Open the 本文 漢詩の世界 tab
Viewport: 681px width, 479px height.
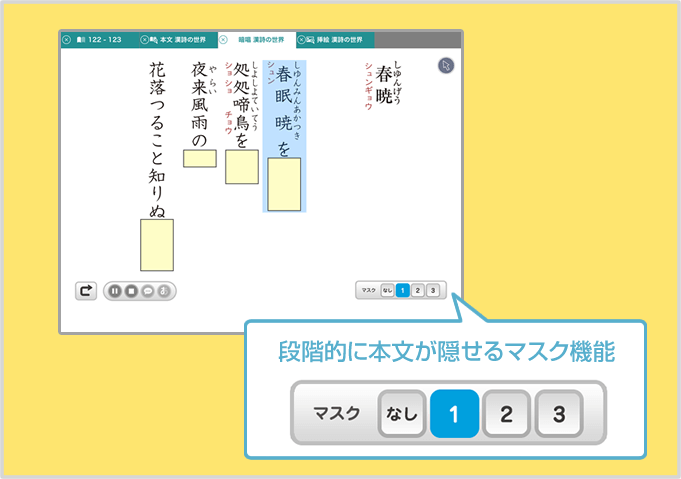(x=179, y=40)
